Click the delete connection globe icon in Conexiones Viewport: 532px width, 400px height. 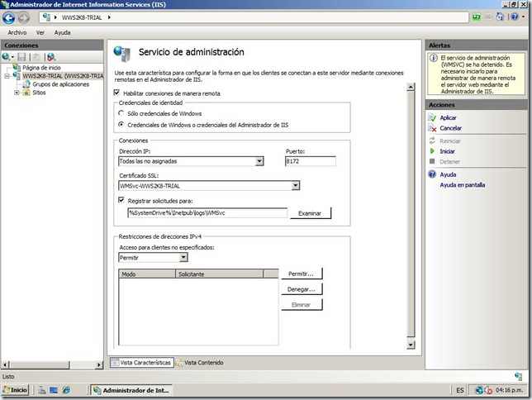click(x=51, y=57)
